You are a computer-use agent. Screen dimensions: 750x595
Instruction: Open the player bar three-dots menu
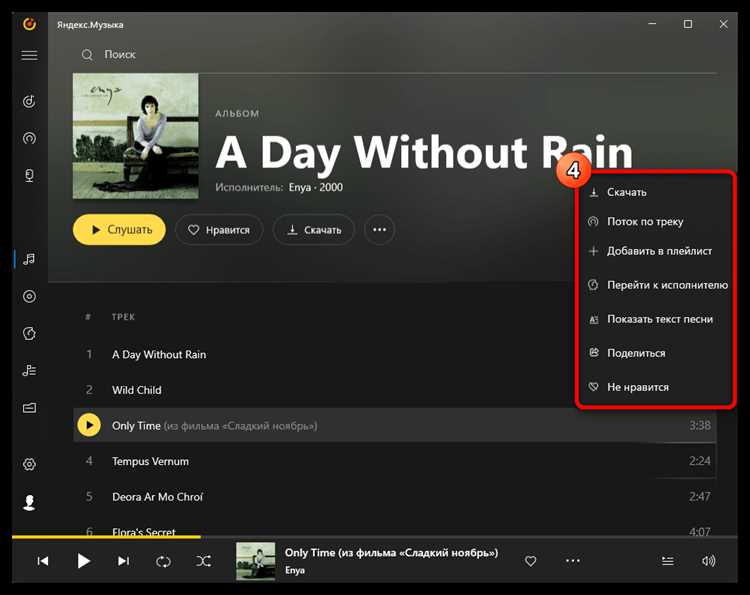[x=573, y=561]
